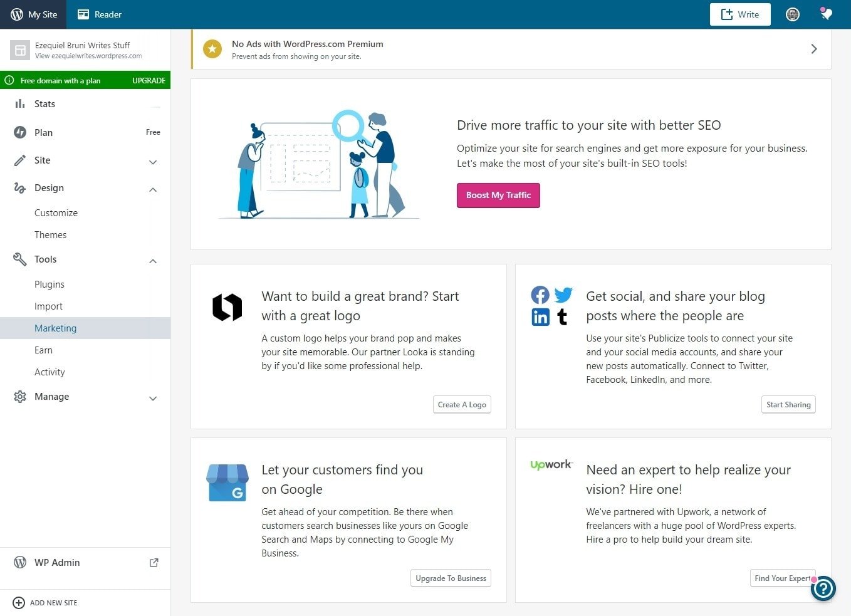851x616 pixels.
Task: Open WP Admin external link icon
Action: click(154, 563)
